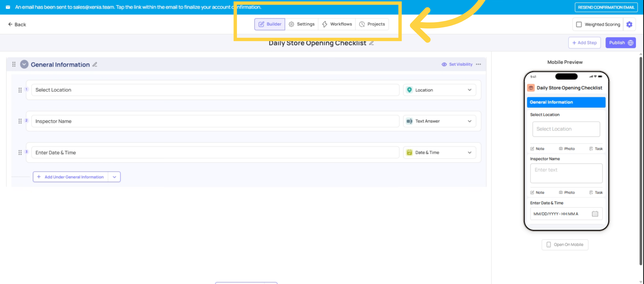
Task: Click the calendar icon in mobile preview
Action: tap(595, 214)
